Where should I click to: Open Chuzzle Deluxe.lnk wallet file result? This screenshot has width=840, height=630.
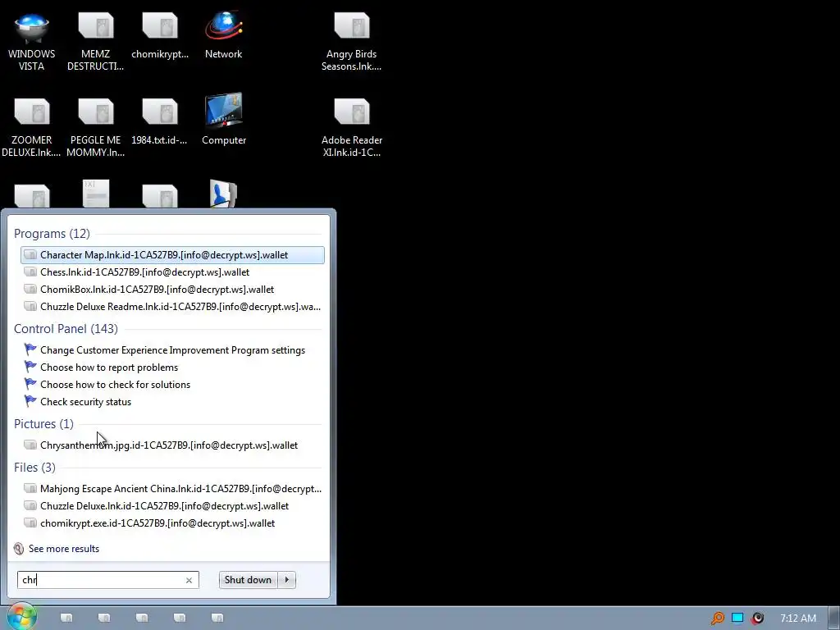172,505
